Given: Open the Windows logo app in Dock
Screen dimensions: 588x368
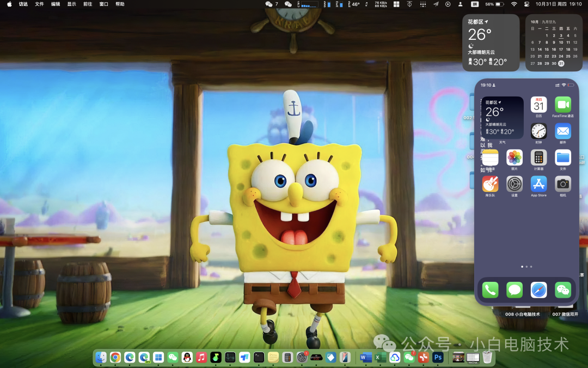Looking at the screenshot, I should click(158, 357).
